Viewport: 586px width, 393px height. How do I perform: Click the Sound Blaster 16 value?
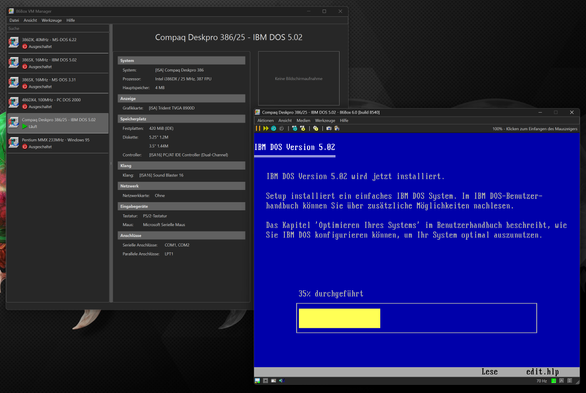click(161, 175)
